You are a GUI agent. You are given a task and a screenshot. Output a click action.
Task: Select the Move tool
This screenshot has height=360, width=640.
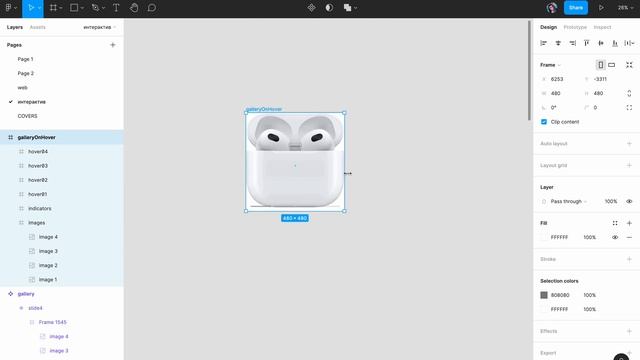point(31,8)
